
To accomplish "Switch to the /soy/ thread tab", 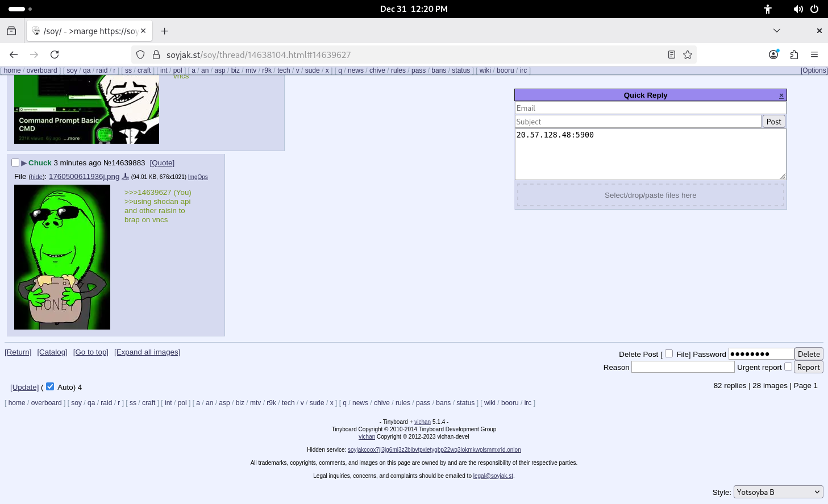I will point(89,31).
